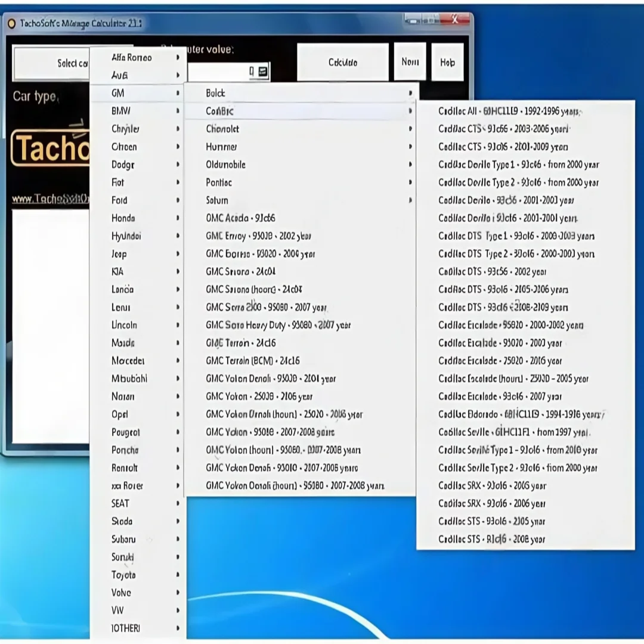Expand the Hummer submenu
Viewport: 644px width, 644px height.
[x=300, y=147]
